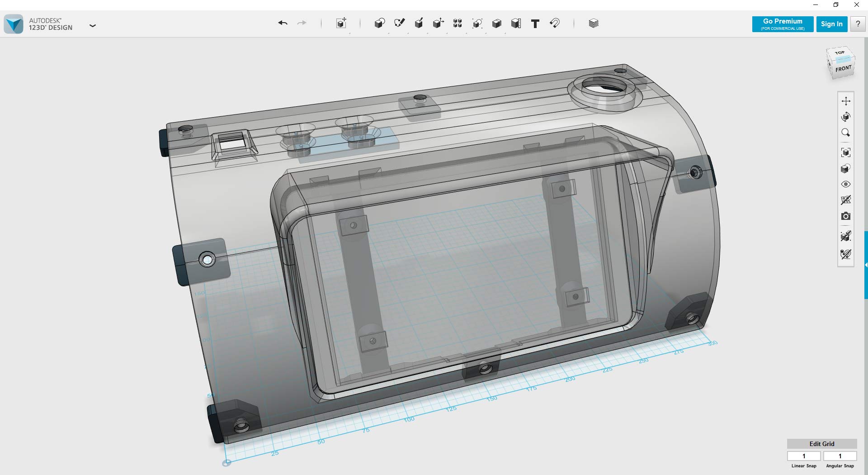Viewport: 868px width, 475px height.
Task: Select the Text tool
Action: pos(535,24)
